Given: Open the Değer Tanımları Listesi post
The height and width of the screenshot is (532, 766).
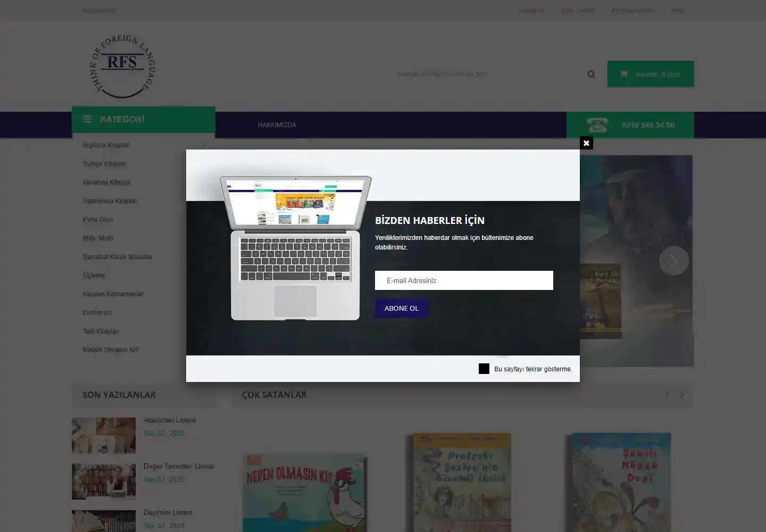Looking at the screenshot, I should click(179, 467).
